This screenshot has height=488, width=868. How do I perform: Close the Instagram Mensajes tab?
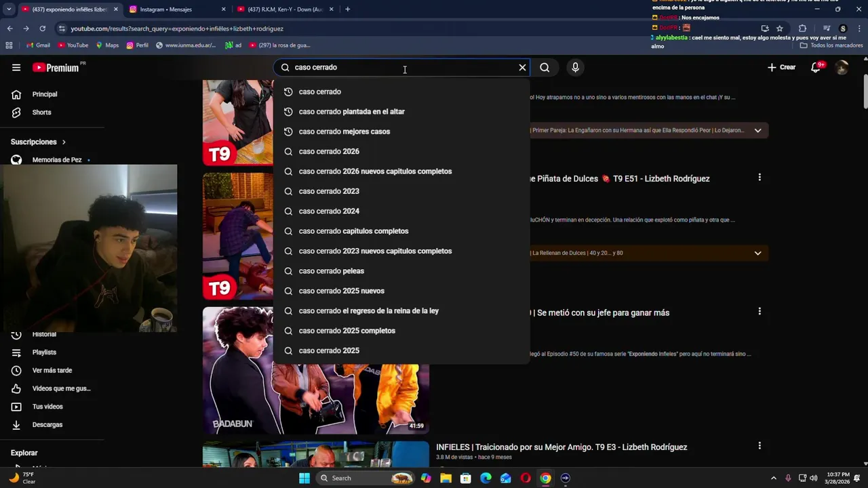224,9
